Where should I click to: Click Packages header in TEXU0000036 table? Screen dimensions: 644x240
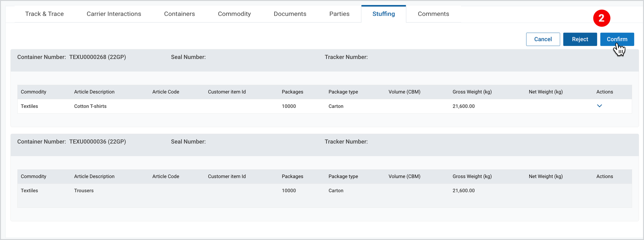coord(292,176)
